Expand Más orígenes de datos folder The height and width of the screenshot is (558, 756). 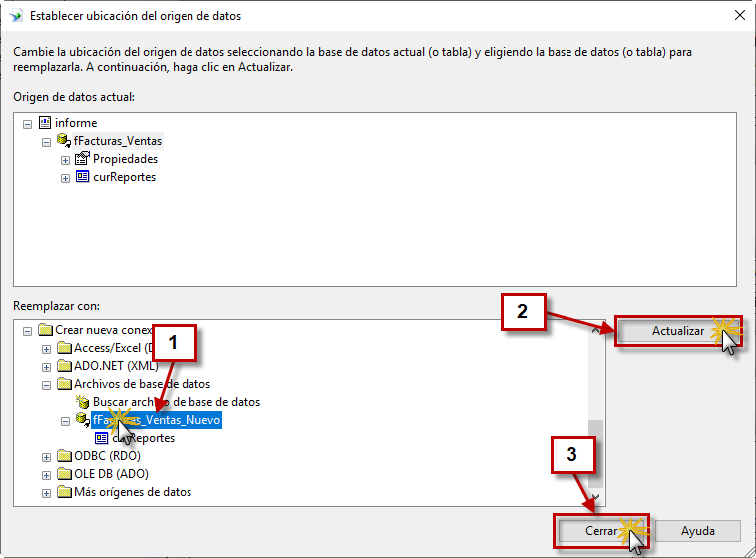tap(46, 494)
